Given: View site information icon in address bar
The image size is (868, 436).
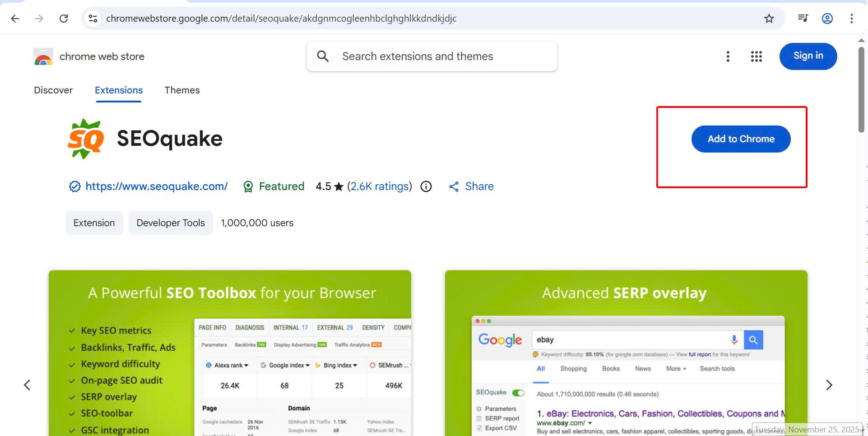Looking at the screenshot, I should coord(93,19).
